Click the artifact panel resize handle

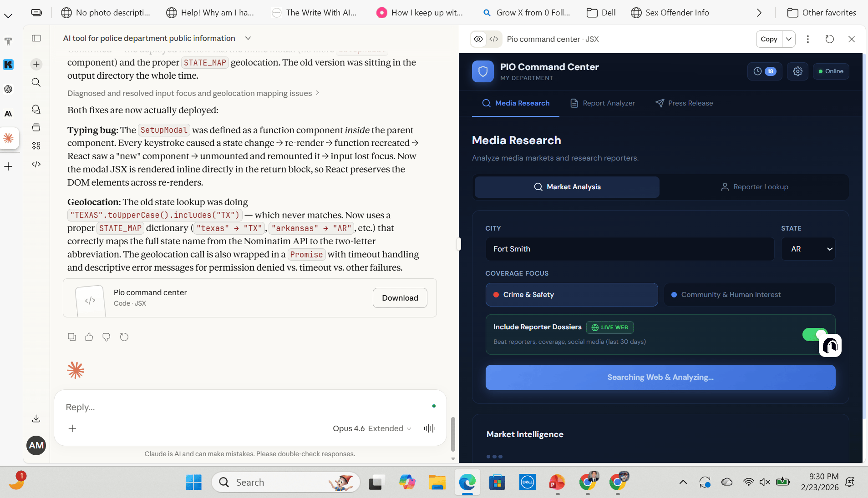click(459, 244)
